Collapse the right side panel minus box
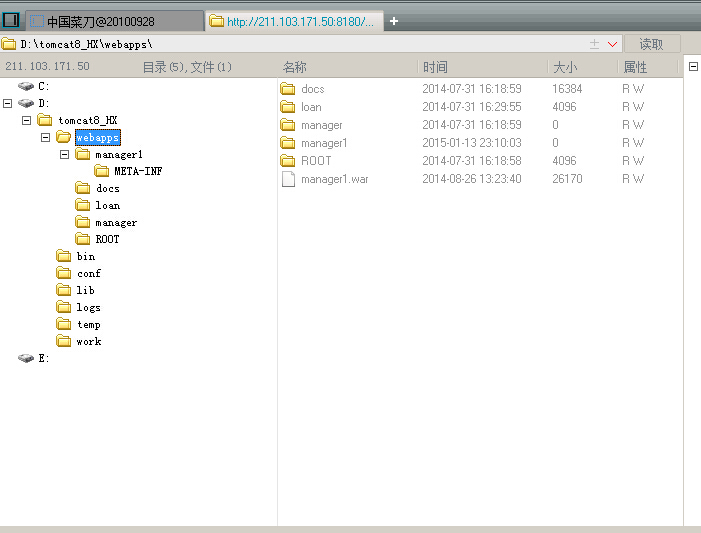 coord(693,67)
